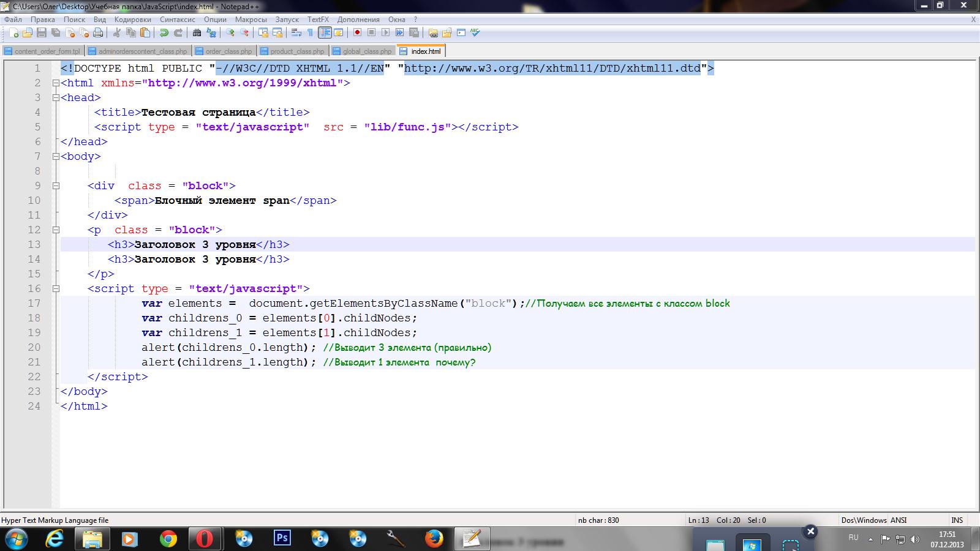This screenshot has height=551, width=980.
Task: Click the Close document toolbar icon
Action: pos(70,32)
